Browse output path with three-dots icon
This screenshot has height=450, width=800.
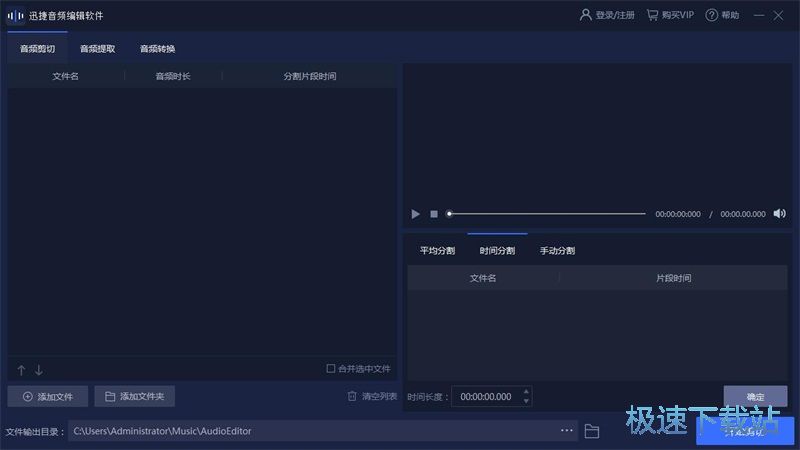(567, 431)
